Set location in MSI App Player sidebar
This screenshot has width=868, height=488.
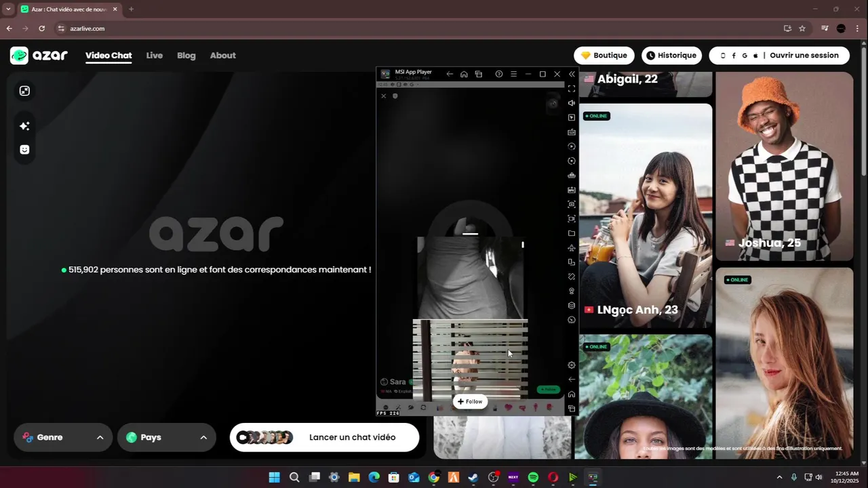pyautogui.click(x=572, y=291)
